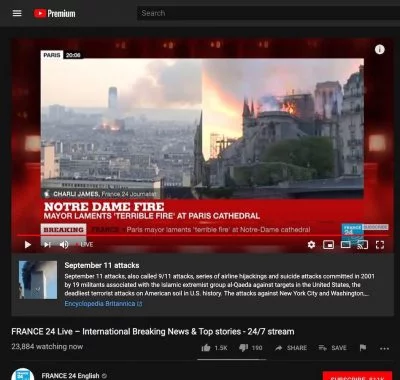Dislike the video with thumbs down
This screenshot has height=380, width=400.
pyautogui.click(x=244, y=348)
